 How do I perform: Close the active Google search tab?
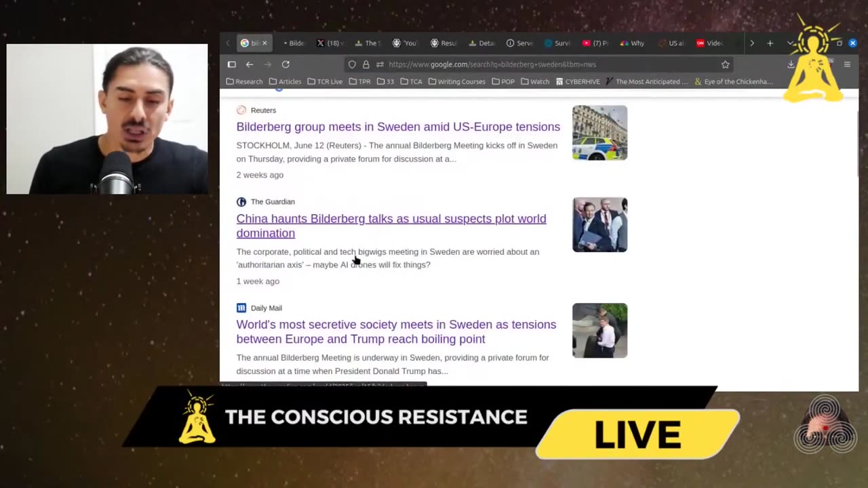point(264,43)
